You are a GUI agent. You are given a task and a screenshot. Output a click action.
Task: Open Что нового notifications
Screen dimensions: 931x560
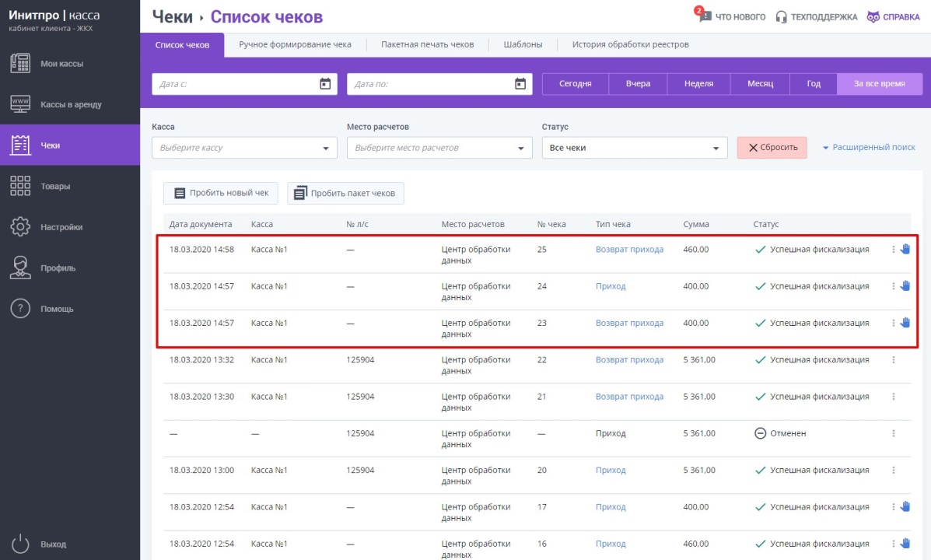[730, 16]
